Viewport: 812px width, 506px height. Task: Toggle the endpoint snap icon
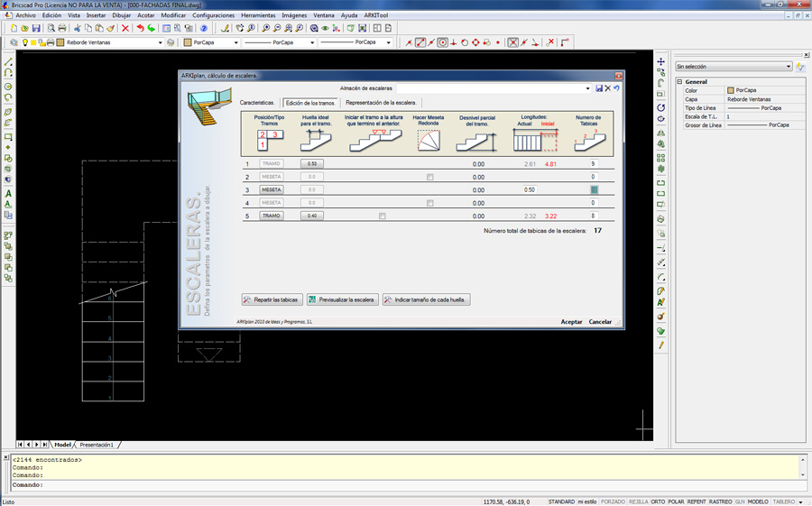click(420, 42)
